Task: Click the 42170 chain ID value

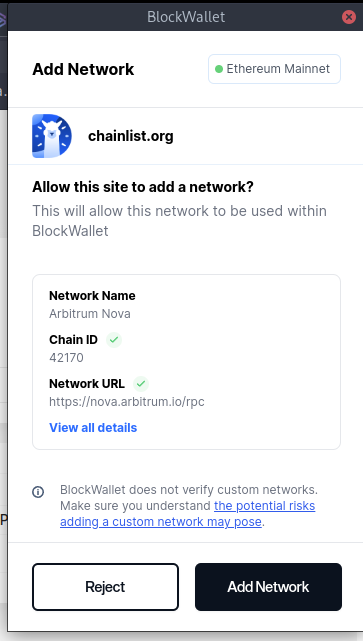Action: click(66, 358)
